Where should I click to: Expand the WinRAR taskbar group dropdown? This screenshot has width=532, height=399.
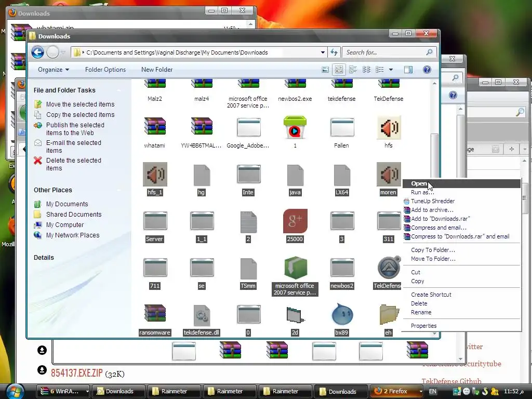coord(87,391)
